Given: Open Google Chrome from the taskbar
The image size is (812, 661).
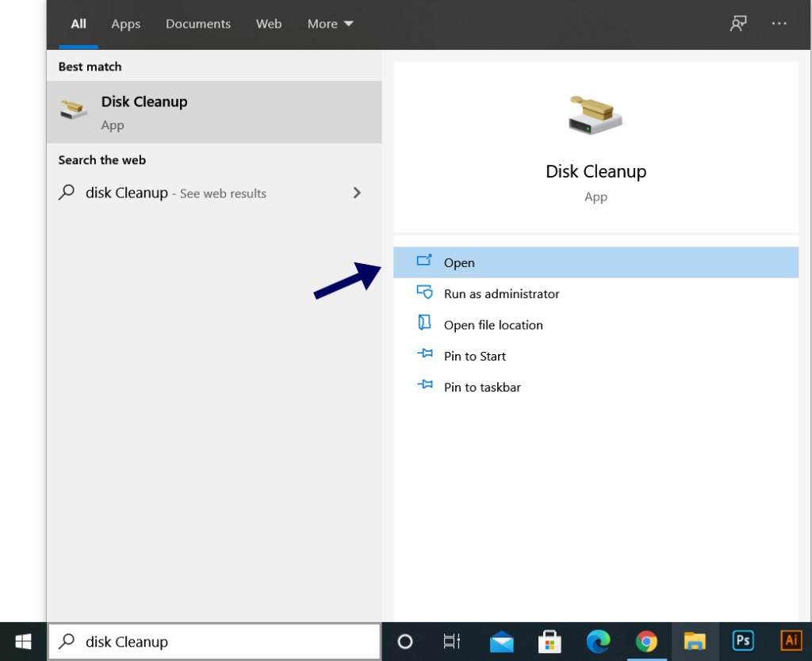Looking at the screenshot, I should [646, 641].
